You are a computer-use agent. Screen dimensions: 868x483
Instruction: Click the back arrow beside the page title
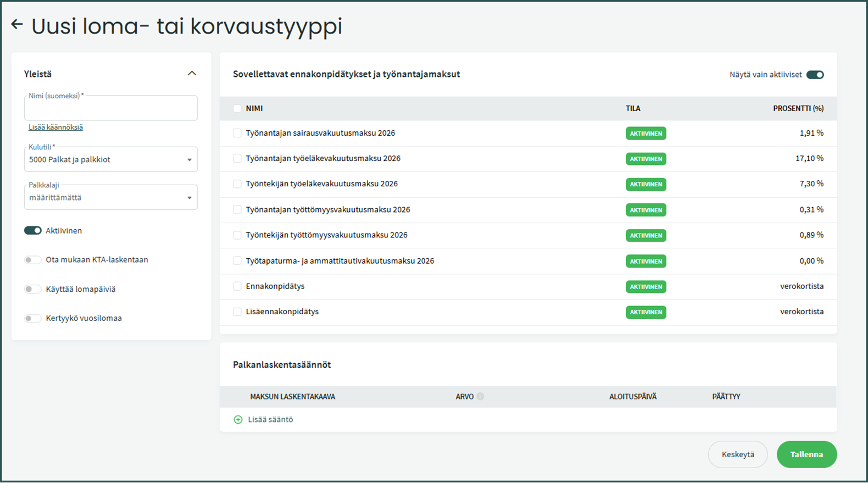(17, 24)
